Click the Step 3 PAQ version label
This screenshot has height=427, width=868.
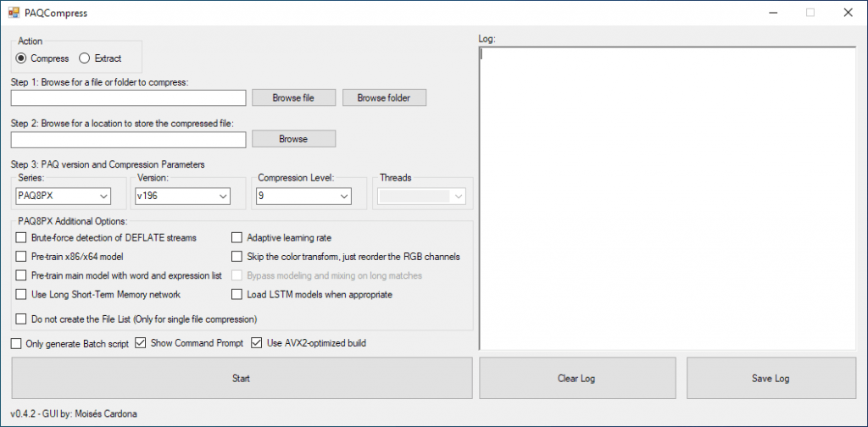pyautogui.click(x=108, y=164)
